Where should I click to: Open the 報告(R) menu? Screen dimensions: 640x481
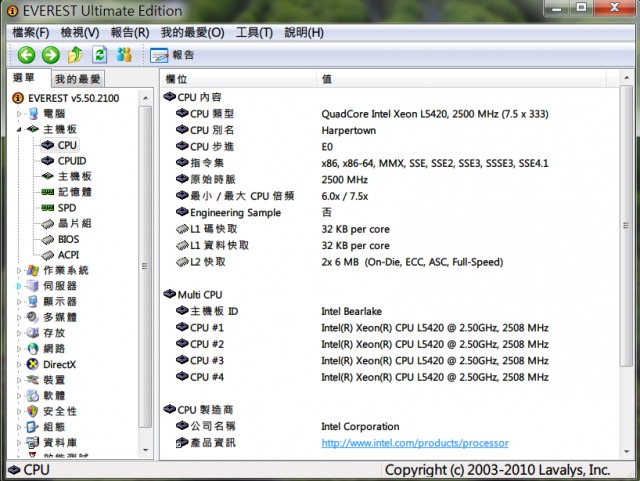tap(130, 32)
